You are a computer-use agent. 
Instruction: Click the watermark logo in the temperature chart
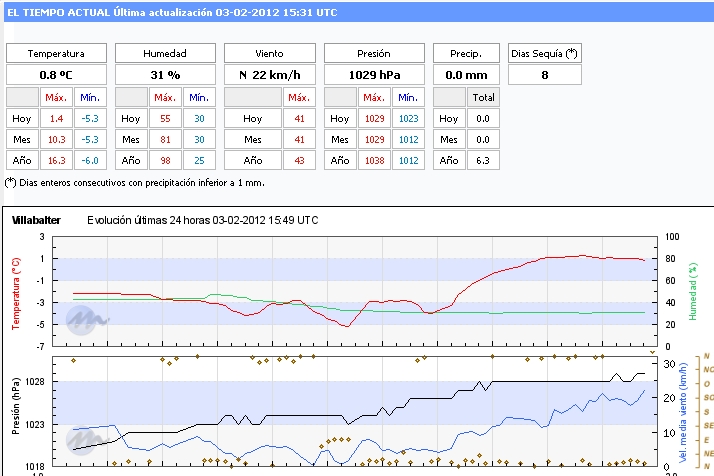pyautogui.click(x=87, y=318)
